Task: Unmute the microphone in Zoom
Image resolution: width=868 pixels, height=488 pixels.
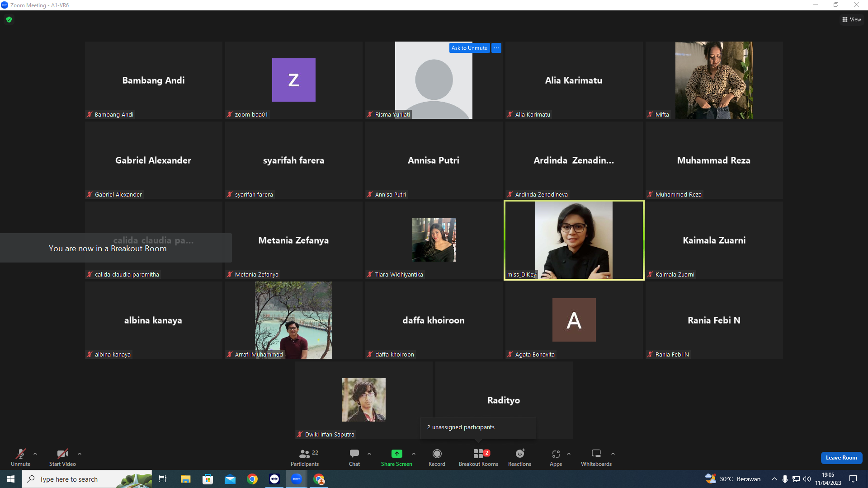Action: [21, 457]
